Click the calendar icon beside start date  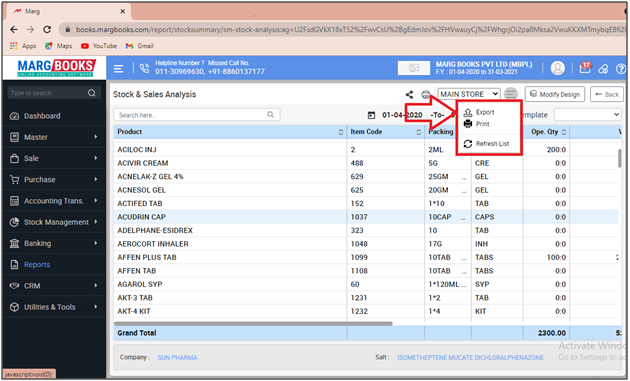click(x=372, y=115)
